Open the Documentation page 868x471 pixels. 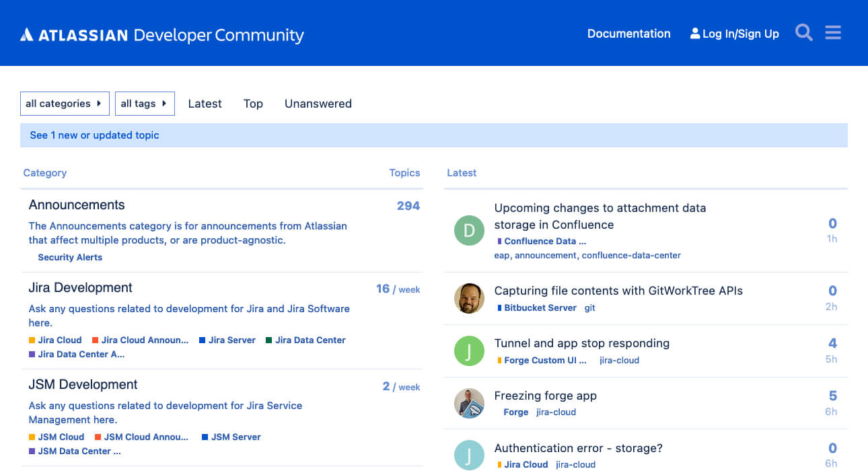tap(628, 33)
